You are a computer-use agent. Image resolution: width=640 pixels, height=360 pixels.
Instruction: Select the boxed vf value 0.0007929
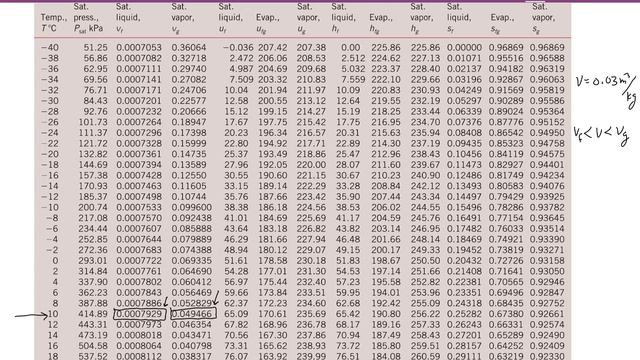[x=140, y=314]
